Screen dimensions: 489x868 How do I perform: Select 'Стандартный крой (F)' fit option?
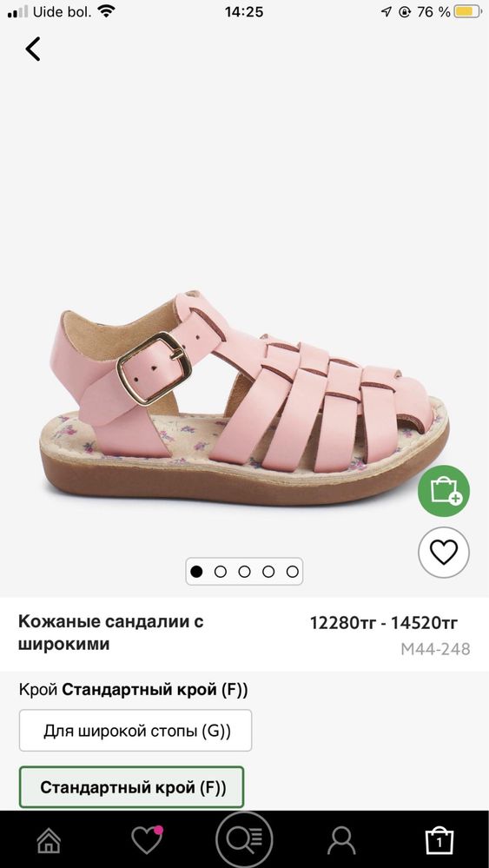point(132,786)
